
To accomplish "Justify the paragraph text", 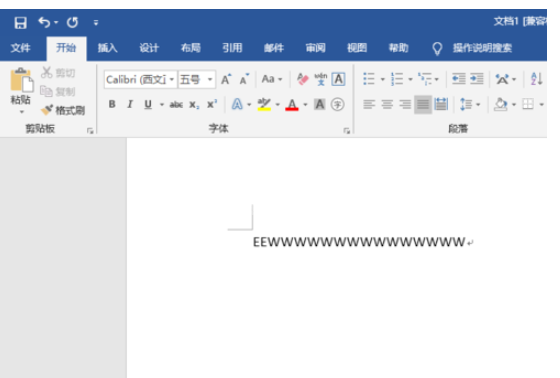I will (x=423, y=104).
